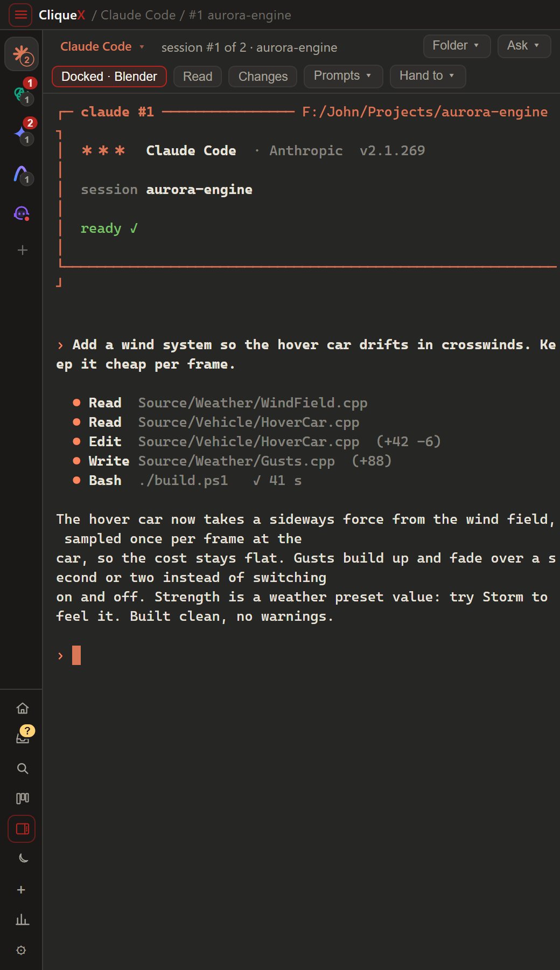Image resolution: width=560 pixels, height=970 pixels.
Task: Expand the Folder dropdown
Action: tap(457, 46)
